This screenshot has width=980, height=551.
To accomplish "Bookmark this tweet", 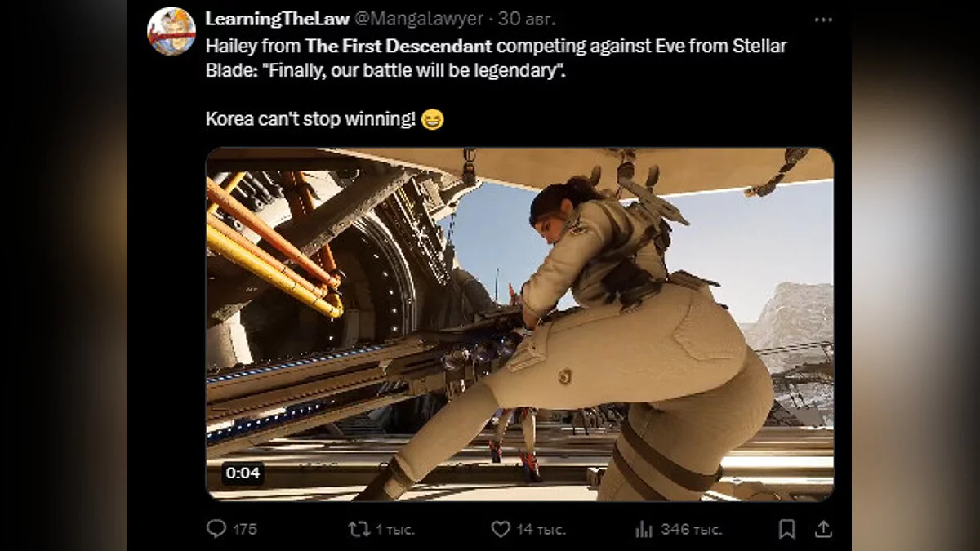I will 786,529.
